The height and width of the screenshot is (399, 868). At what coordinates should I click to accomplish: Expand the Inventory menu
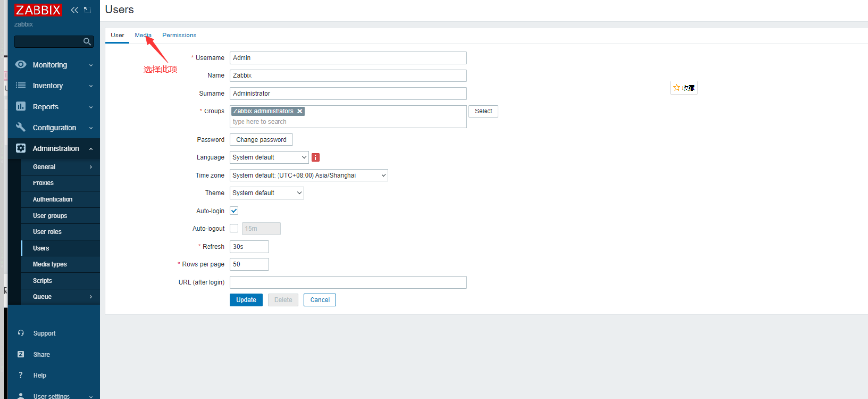(91, 86)
